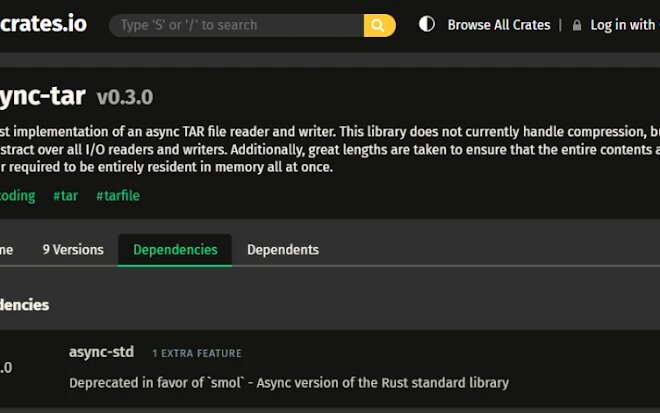Go to crates.io home logo
This screenshot has height=413, width=660.
pyautogui.click(x=43, y=24)
